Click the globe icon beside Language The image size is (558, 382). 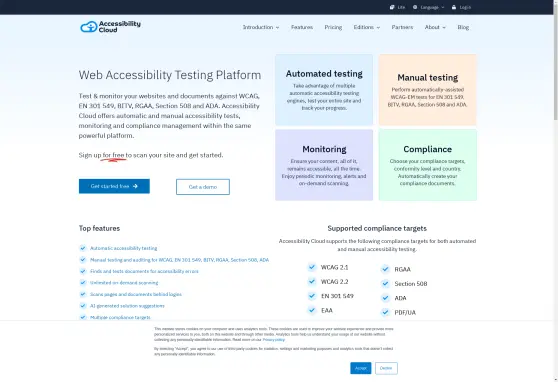415,7
